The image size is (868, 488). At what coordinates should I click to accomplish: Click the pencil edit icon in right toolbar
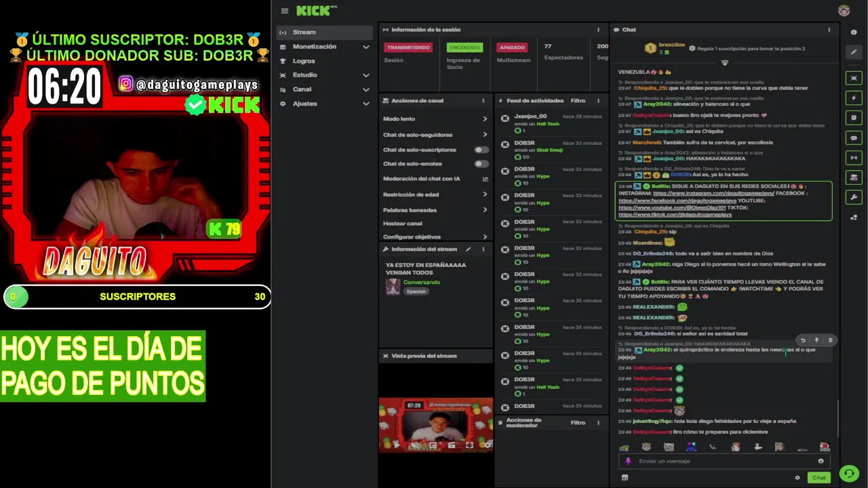[x=854, y=52]
